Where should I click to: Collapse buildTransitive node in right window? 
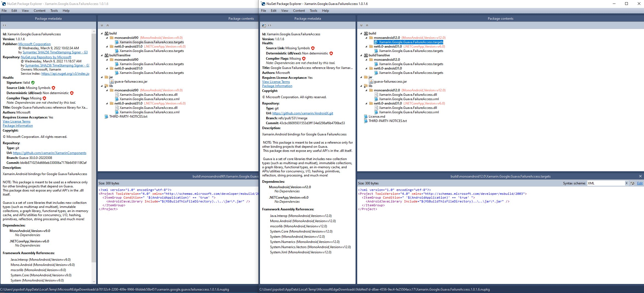coord(361,55)
